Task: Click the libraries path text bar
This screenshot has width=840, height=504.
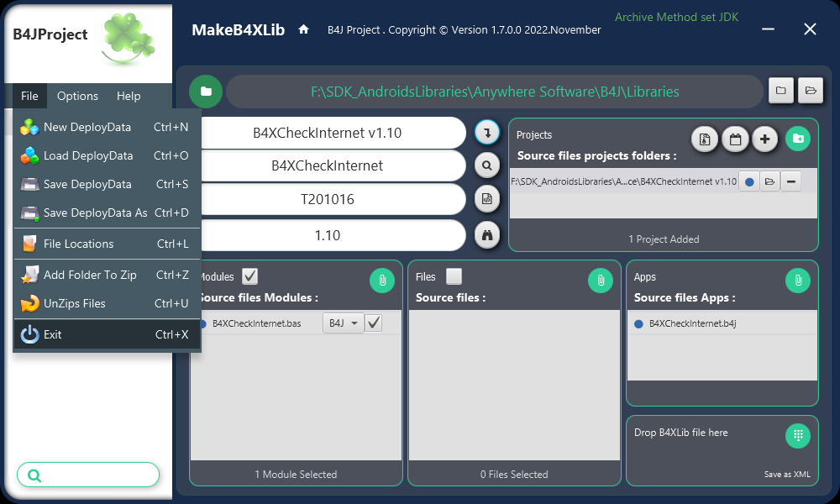Action: click(x=495, y=92)
